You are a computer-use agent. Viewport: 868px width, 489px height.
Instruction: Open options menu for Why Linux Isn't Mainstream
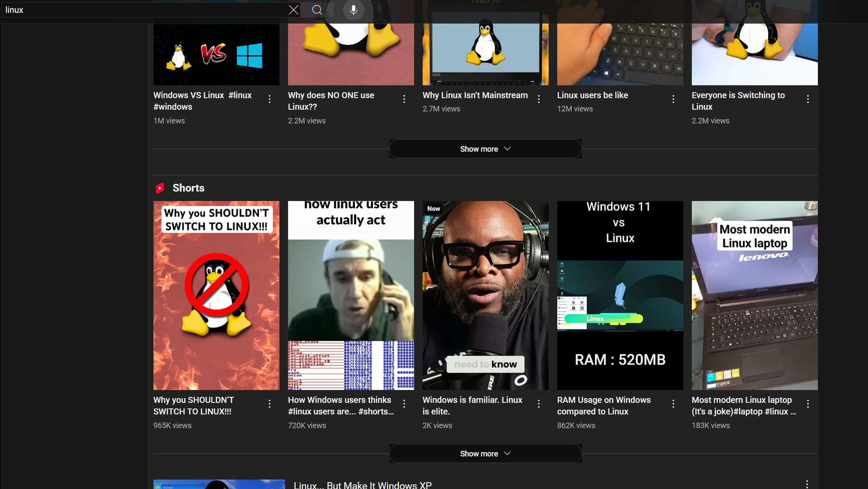pyautogui.click(x=539, y=99)
